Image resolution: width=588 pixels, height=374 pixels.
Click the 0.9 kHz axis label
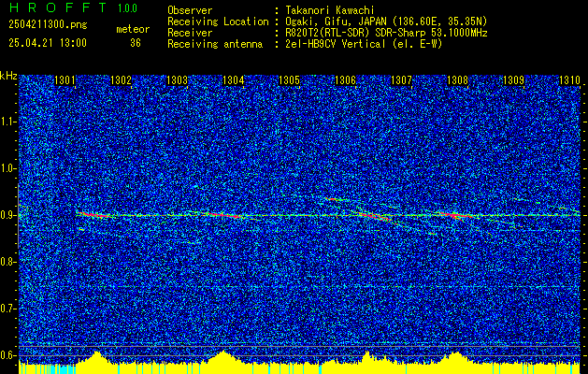7,215
